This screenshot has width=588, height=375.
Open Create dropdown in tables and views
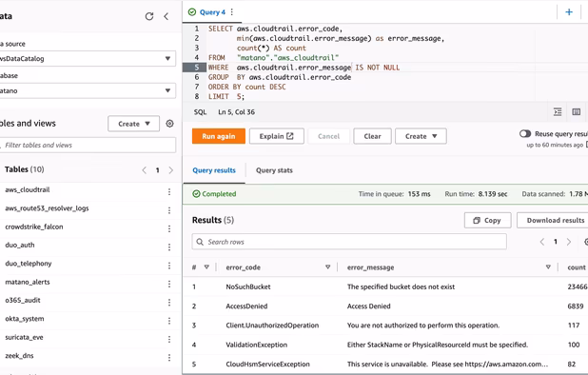pos(134,124)
